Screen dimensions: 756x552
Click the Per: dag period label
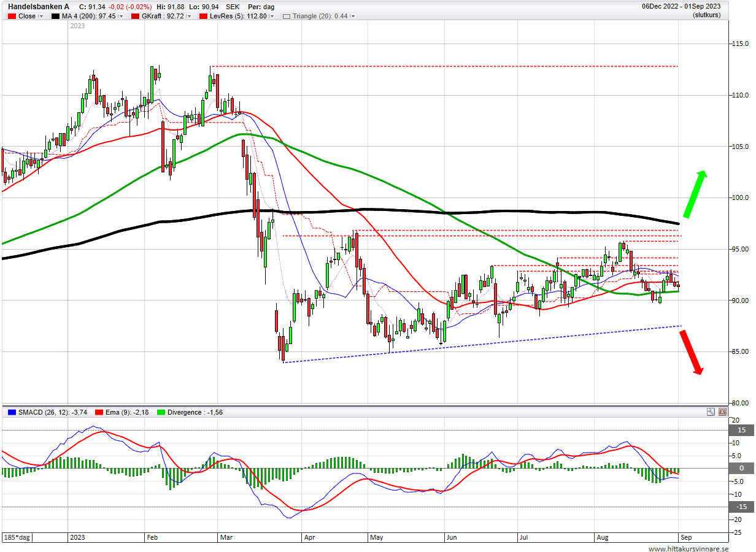pos(261,7)
